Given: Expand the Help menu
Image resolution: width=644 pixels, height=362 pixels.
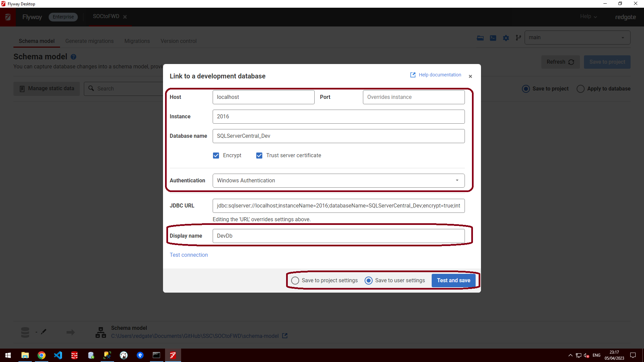Looking at the screenshot, I should point(588,16).
